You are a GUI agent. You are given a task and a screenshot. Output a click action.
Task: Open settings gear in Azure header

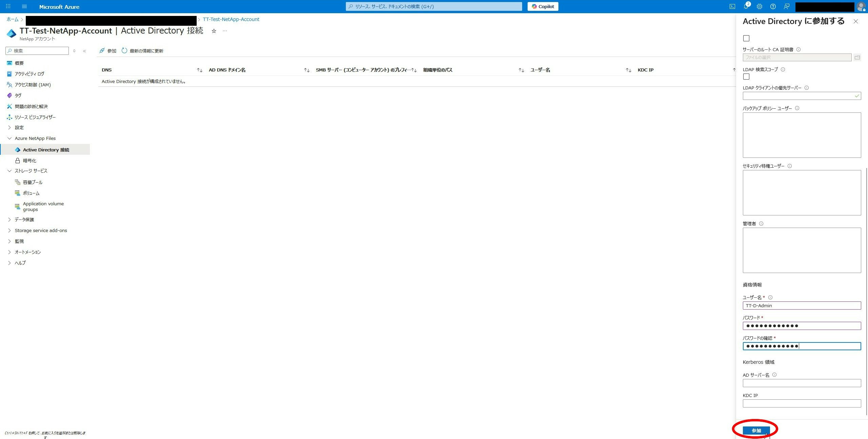(x=759, y=6)
